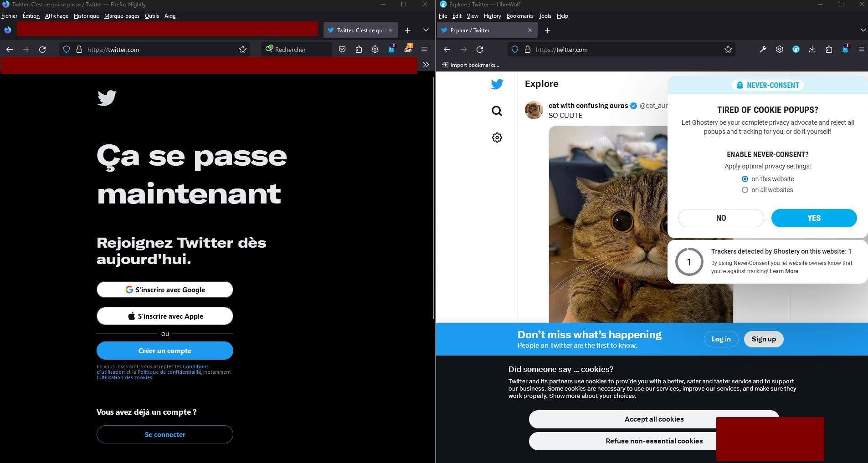
Task: Open tracking protection shield in LibreWolf
Action: tap(515, 50)
